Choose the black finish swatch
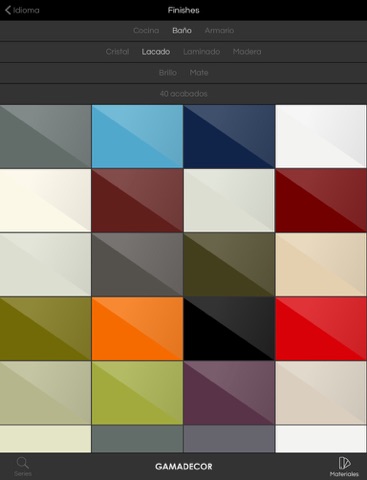This screenshot has height=480, width=367. [229, 329]
